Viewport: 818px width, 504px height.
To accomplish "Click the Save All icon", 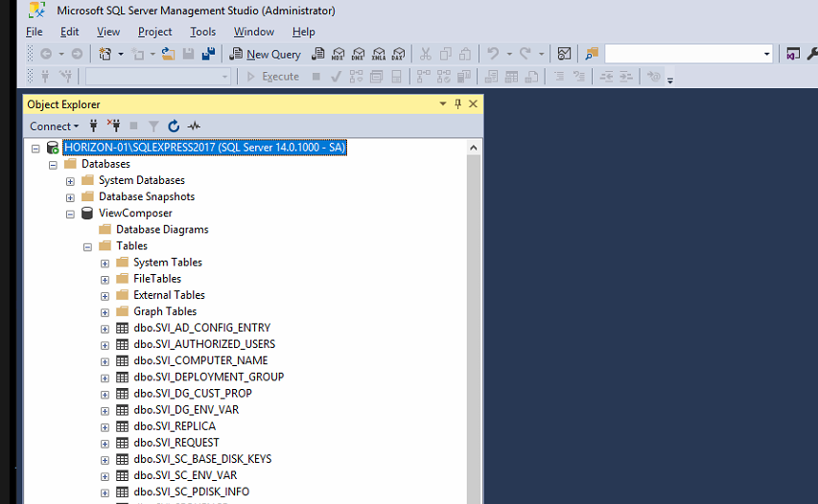I will point(209,54).
